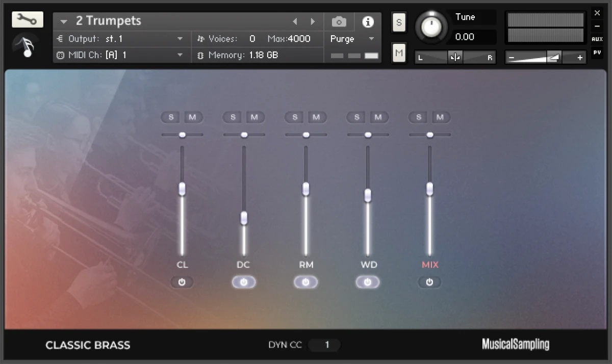This screenshot has height=364, width=612.
Task: Click the DC channel pan slider
Action: 244,134
